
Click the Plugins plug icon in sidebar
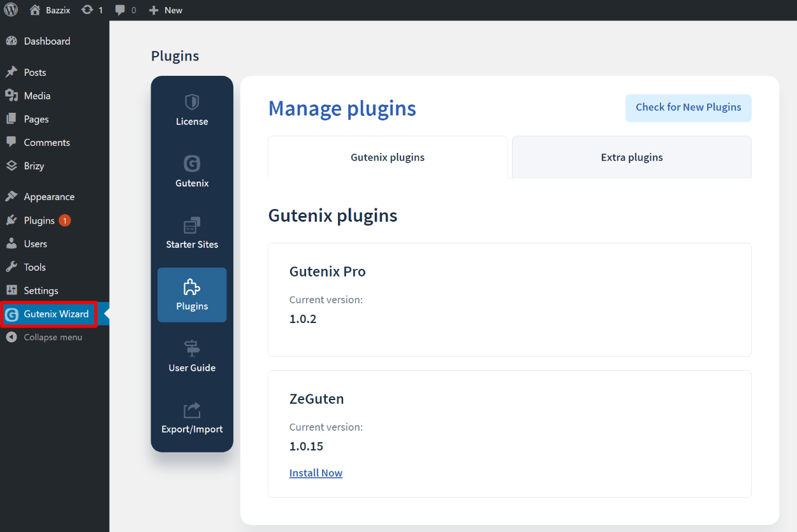(11, 220)
